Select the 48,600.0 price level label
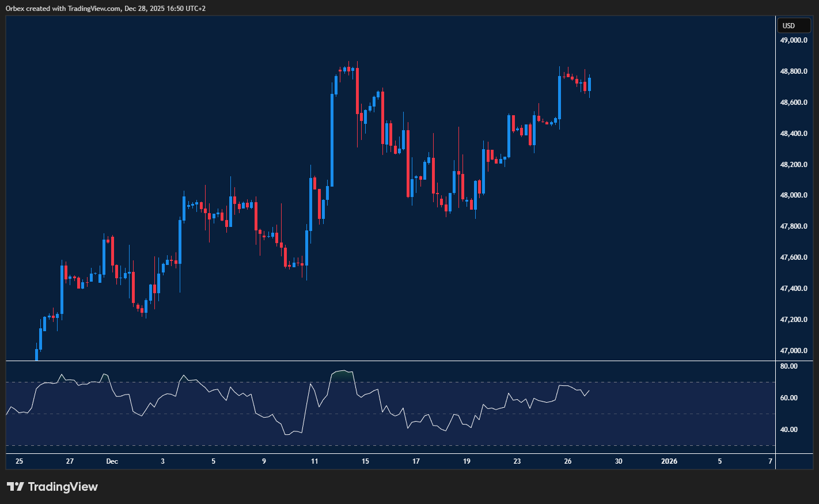Viewport: 819px width, 504px height. (793, 103)
